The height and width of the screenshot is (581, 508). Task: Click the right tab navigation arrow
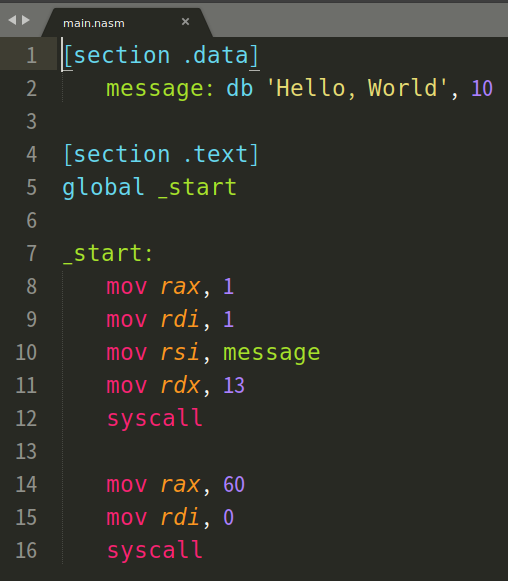pos(26,20)
